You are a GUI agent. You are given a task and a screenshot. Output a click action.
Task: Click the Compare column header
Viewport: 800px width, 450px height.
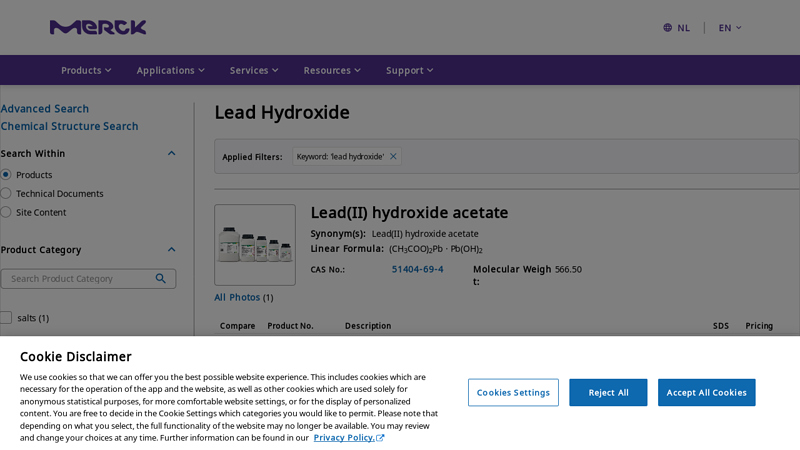[237, 326]
